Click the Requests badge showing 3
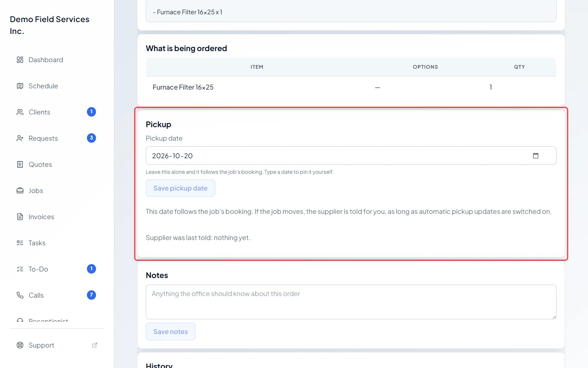 (91, 138)
